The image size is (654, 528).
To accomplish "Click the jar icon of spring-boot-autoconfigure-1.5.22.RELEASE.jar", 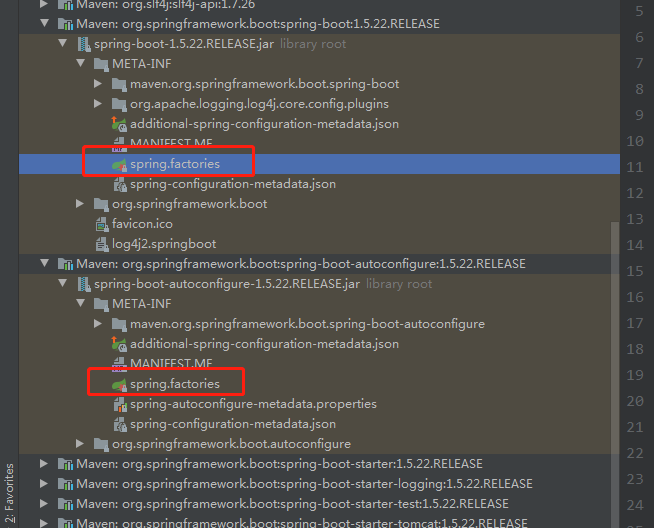I will click(x=84, y=284).
